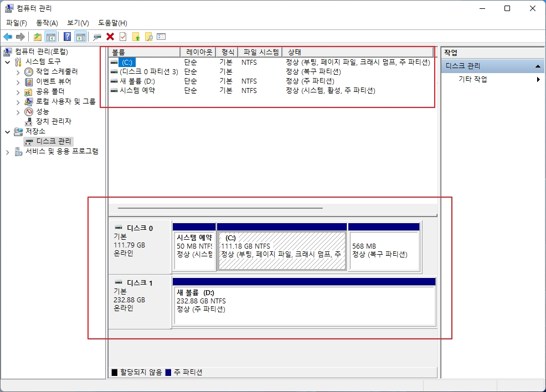Click the properties checkmark toolbar icon
Image resolution: width=546 pixels, height=392 pixels.
123,37
